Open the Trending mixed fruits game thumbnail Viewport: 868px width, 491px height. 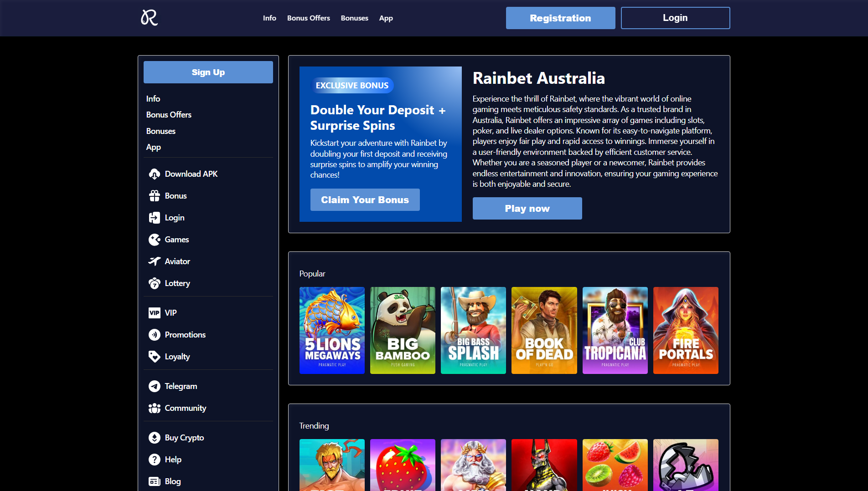[615, 465]
